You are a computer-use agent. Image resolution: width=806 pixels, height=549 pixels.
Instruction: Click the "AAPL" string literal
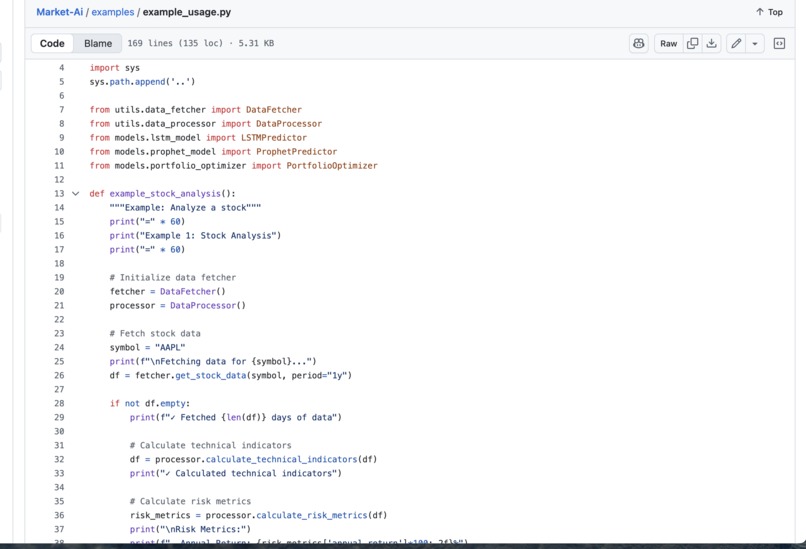(170, 347)
